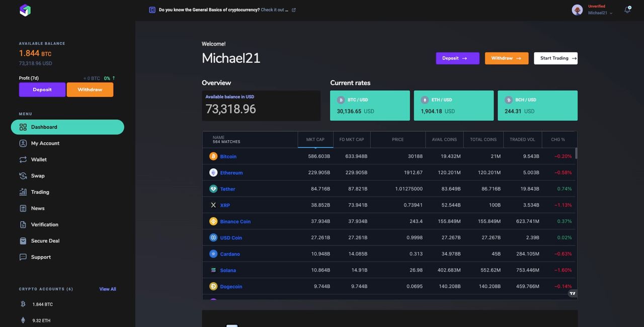Open the notification bell
644x327 pixels.
click(627, 10)
